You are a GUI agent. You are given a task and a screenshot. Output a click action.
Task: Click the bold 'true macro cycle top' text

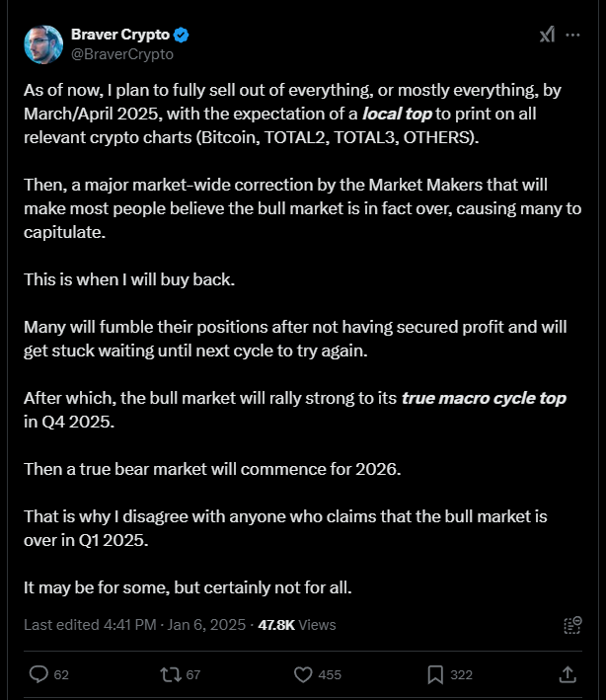pyautogui.click(x=484, y=398)
